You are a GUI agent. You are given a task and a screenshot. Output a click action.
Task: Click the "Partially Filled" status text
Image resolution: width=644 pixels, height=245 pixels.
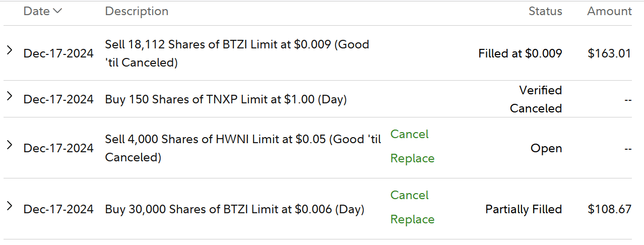click(x=524, y=209)
